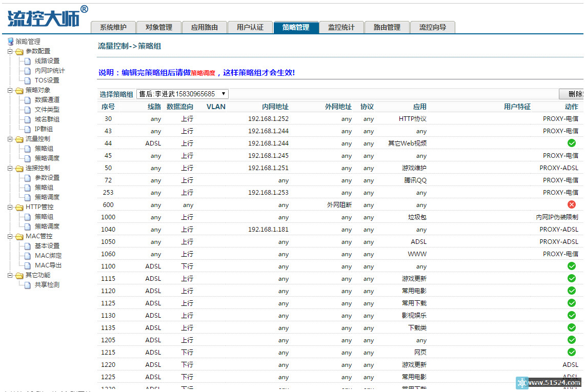
Task: Click the 策略管理 root icon in sidebar
Action: (10, 42)
